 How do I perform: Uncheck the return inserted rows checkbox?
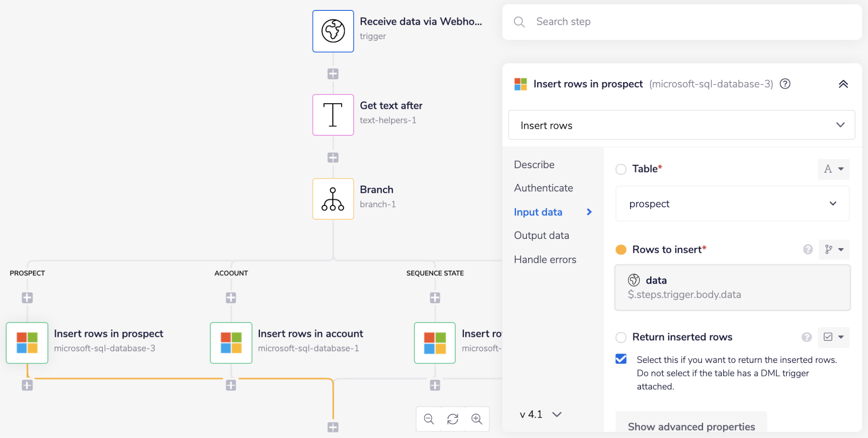[x=621, y=359]
